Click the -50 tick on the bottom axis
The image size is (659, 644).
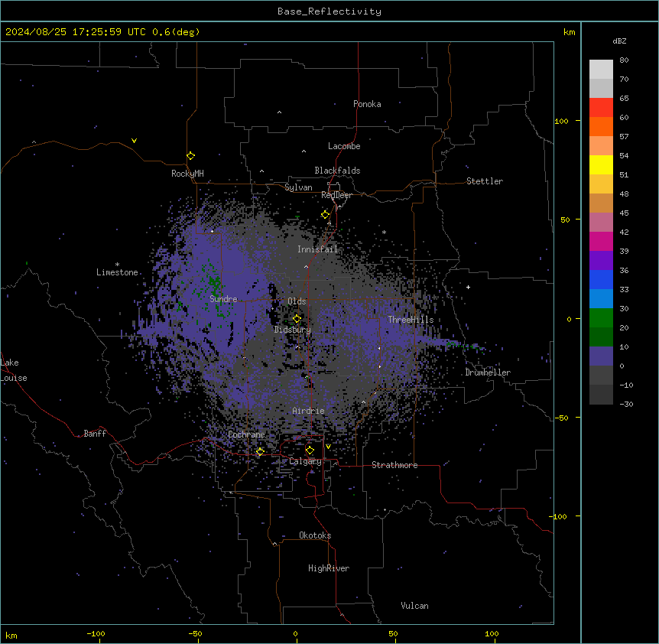(x=195, y=633)
